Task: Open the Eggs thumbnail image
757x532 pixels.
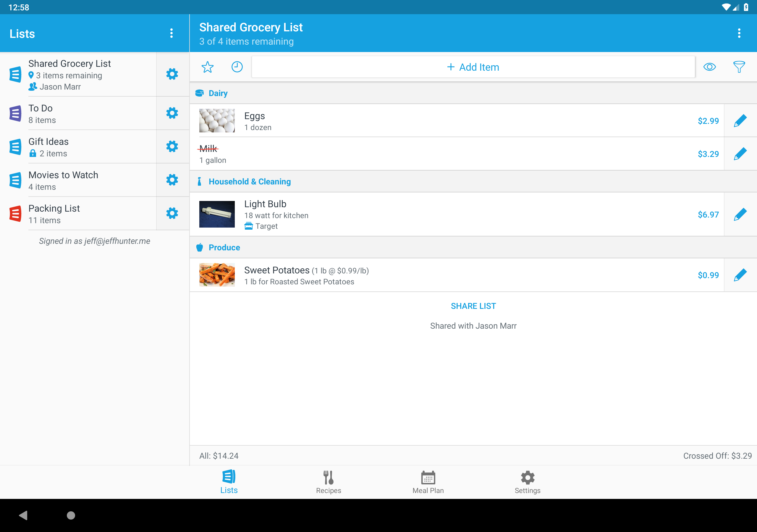Action: click(x=217, y=121)
